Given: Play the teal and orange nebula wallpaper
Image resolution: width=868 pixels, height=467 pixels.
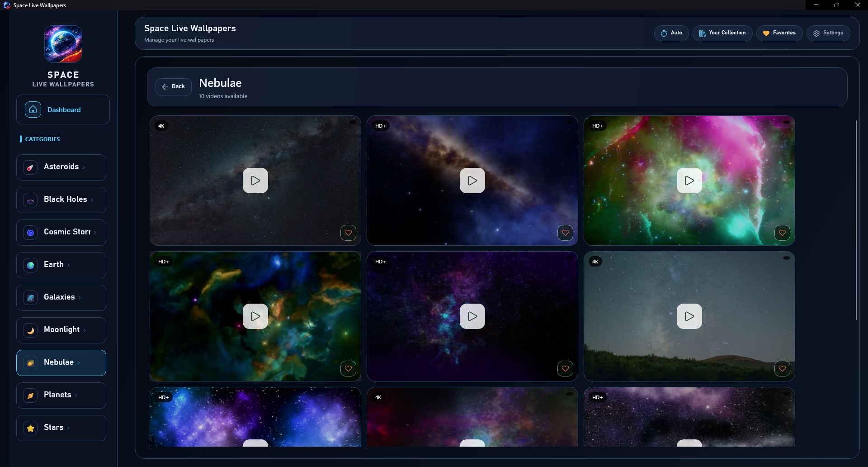Looking at the screenshot, I should (x=255, y=316).
